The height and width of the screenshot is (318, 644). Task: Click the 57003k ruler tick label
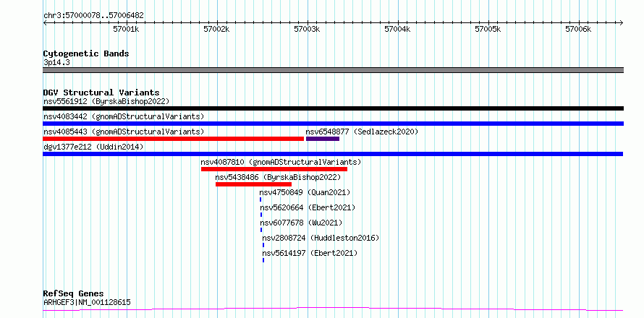coord(307,30)
